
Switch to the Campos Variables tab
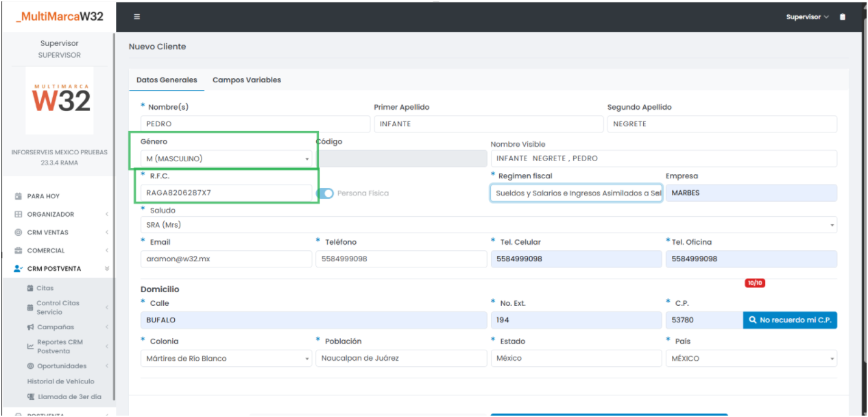(x=247, y=80)
